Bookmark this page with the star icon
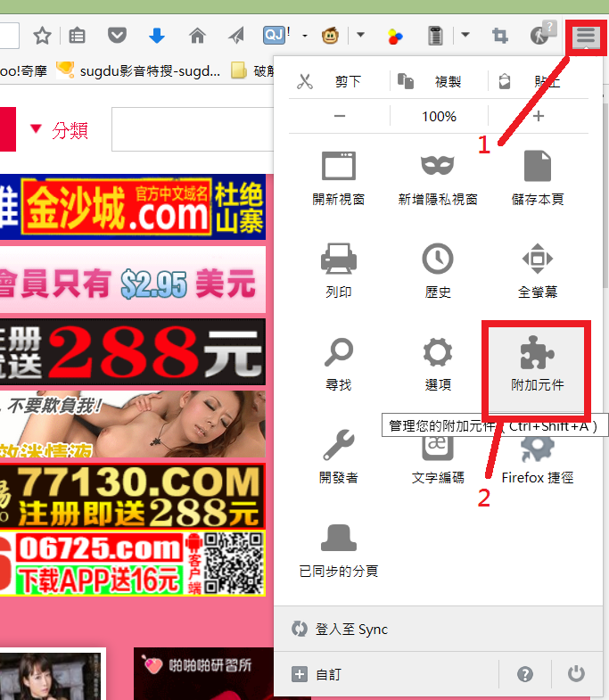Image resolution: width=609 pixels, height=700 pixels. [42, 36]
